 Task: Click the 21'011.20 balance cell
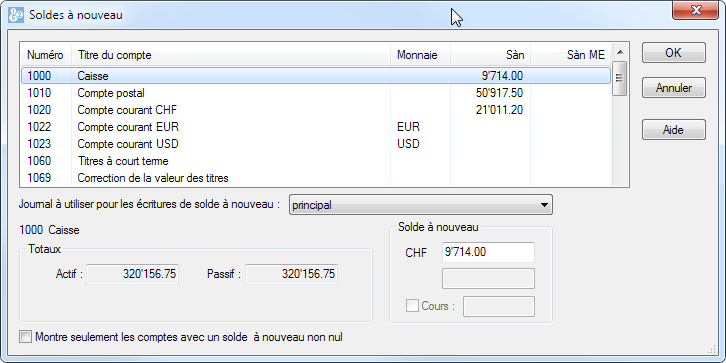pos(500,110)
